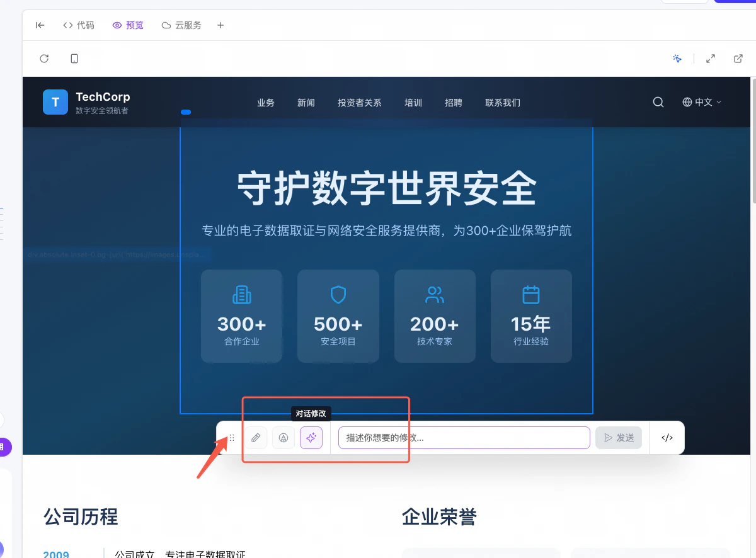Viewport: 756px width, 558px height.
Task: Switch to the 预览 tab
Action: click(x=128, y=25)
